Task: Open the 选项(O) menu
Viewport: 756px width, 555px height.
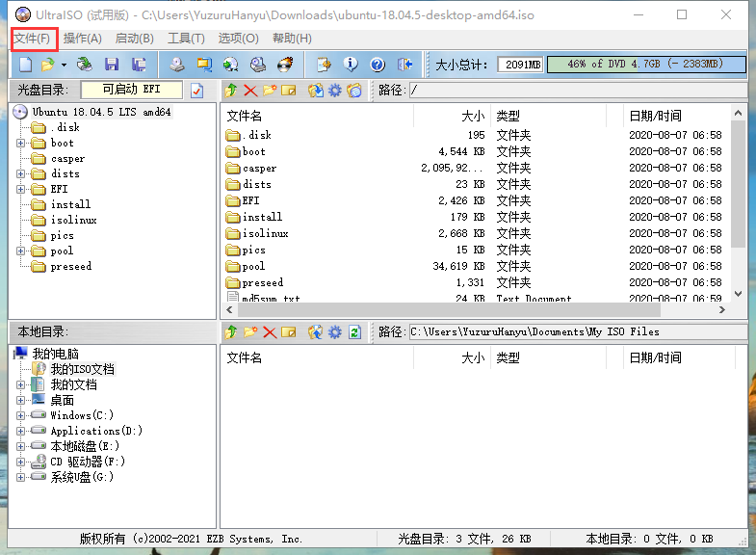Action: [x=238, y=39]
